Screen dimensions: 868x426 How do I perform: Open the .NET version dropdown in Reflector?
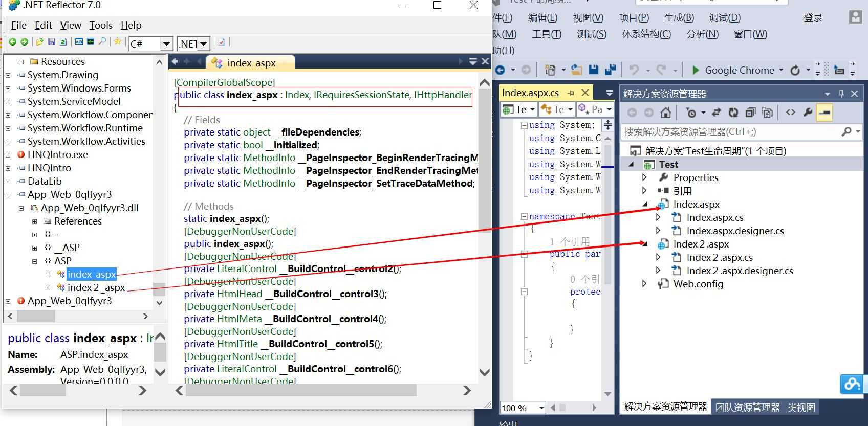click(203, 44)
